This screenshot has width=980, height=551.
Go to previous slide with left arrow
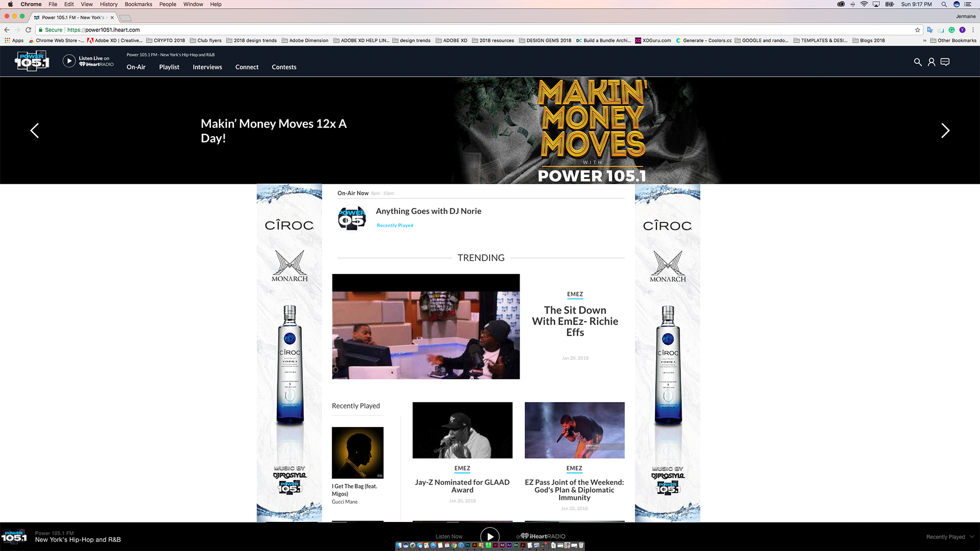click(x=34, y=131)
